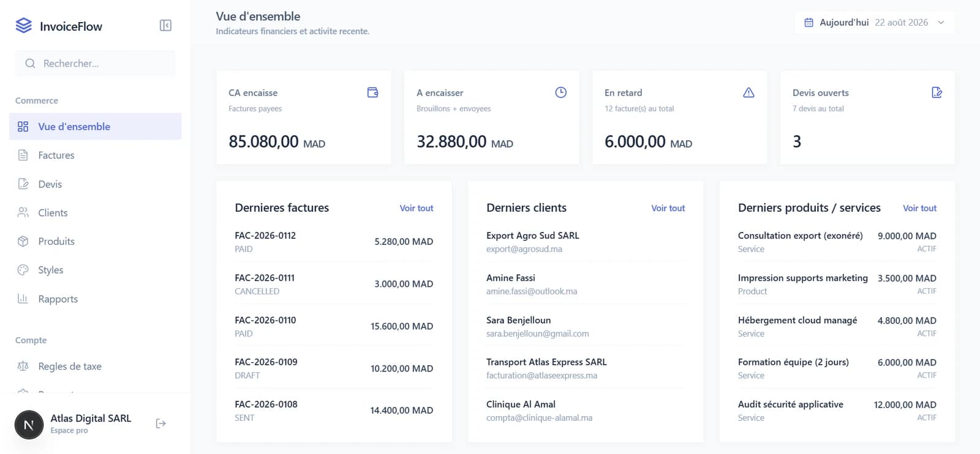Screen dimensions: 980x454
Task: Click the Factures document icon in sidebar
Action: [23, 155]
